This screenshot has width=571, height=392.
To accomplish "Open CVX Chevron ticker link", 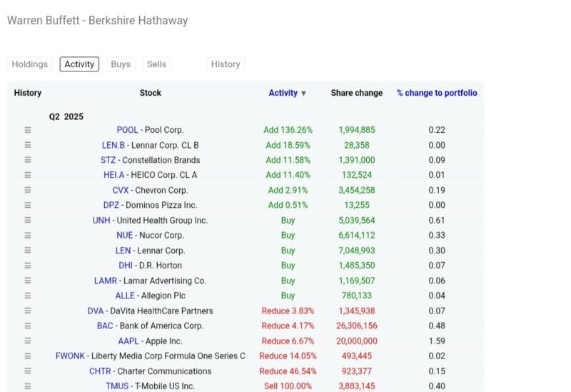I will click(120, 190).
